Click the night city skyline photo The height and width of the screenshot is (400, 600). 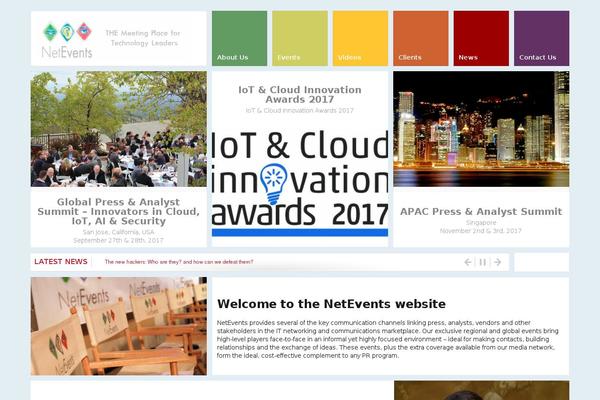pos(481,129)
